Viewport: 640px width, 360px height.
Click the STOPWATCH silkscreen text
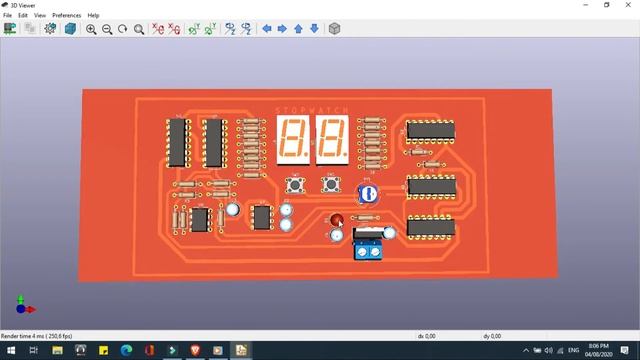(x=312, y=110)
